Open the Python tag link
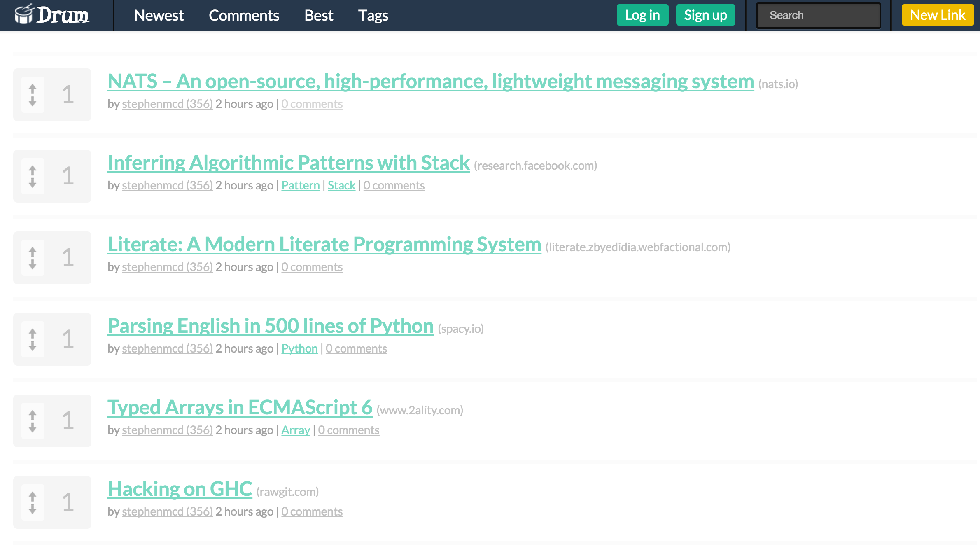The width and height of the screenshot is (980, 551). (299, 348)
